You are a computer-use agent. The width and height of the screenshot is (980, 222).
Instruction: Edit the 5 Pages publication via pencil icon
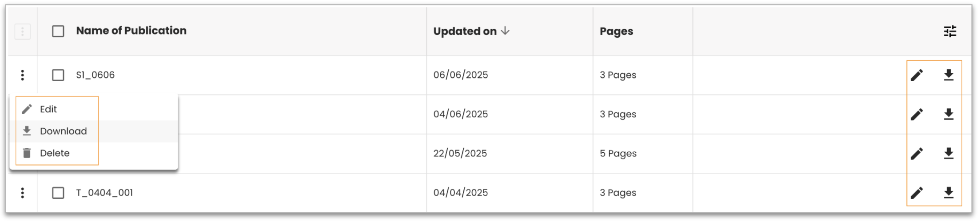(x=916, y=154)
